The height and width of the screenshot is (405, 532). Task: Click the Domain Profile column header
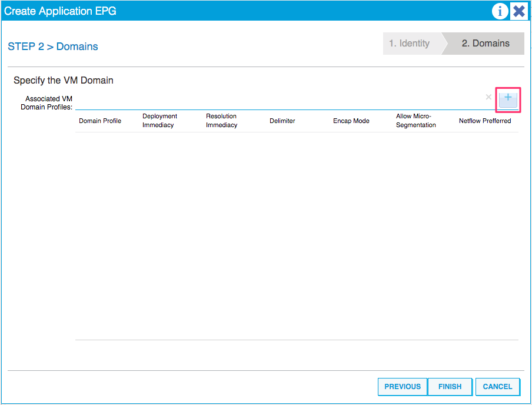click(100, 121)
